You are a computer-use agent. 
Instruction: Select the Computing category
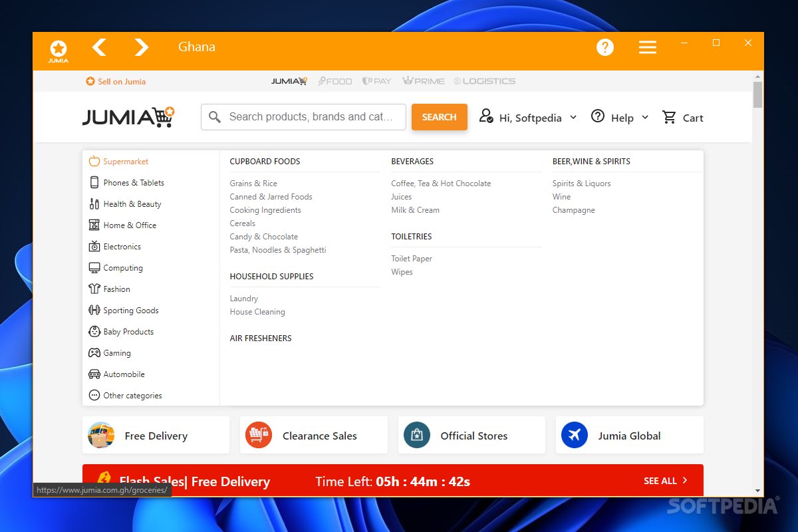tap(123, 268)
